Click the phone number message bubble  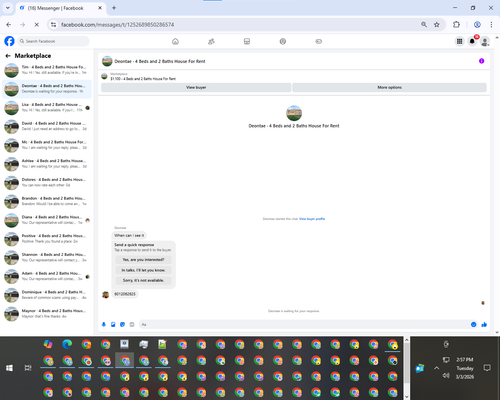point(125,294)
